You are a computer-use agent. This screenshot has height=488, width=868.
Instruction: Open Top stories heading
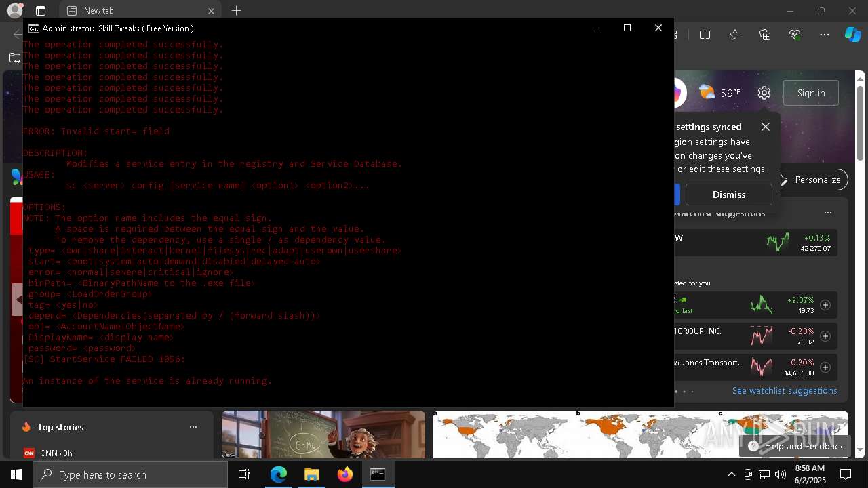pos(60,427)
